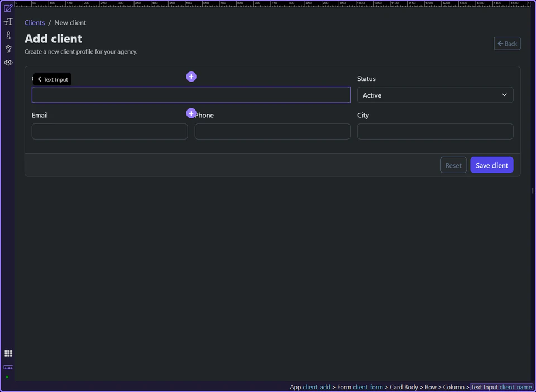Image resolution: width=536 pixels, height=392 pixels.
Task: Toggle the ruler icon in the lower sidebar
Action: [8, 367]
